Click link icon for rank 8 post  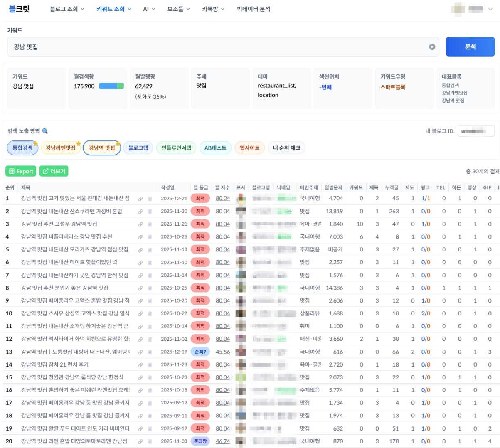tap(140, 288)
